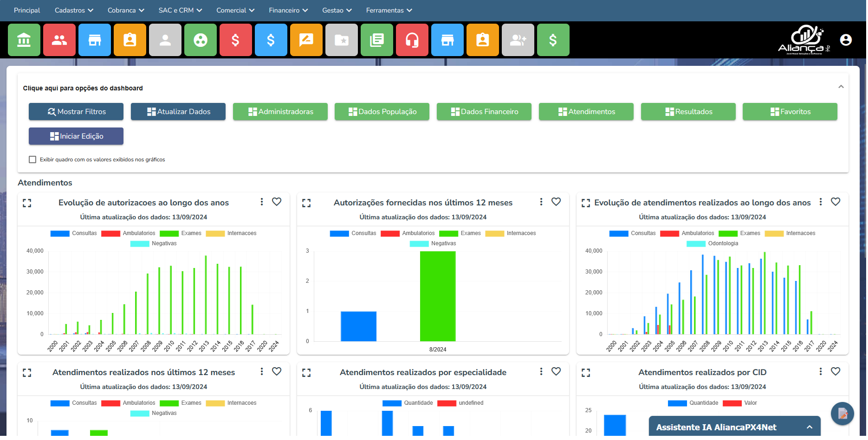This screenshot has width=868, height=440.
Task: Toggle Odontologia series in Evolução de atendimentos legend
Action: [713, 243]
